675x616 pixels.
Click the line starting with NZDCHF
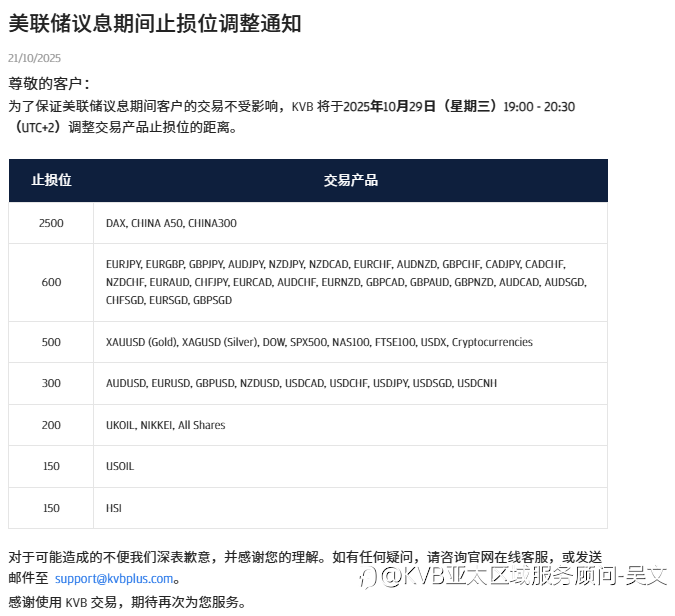point(346,282)
